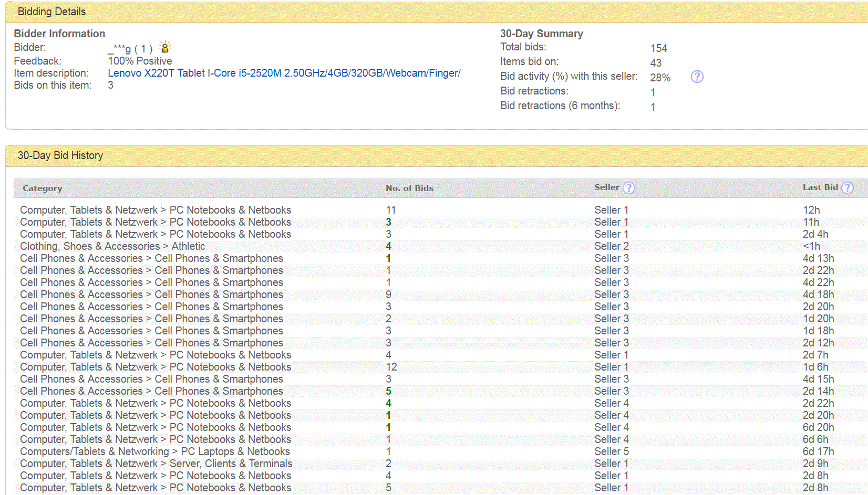The width and height of the screenshot is (868, 495).
Task: Click the help icon beside Seller column header
Action: coord(629,188)
